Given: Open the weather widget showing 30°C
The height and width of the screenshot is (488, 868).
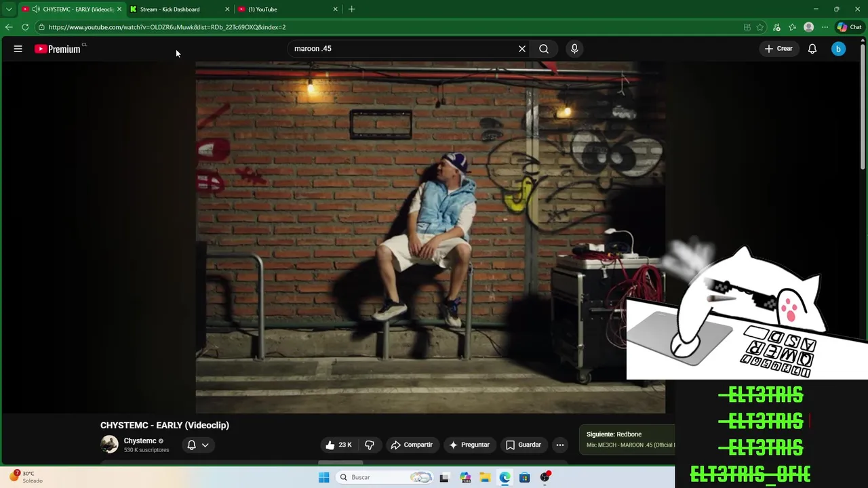Looking at the screenshot, I should pyautogui.click(x=26, y=476).
